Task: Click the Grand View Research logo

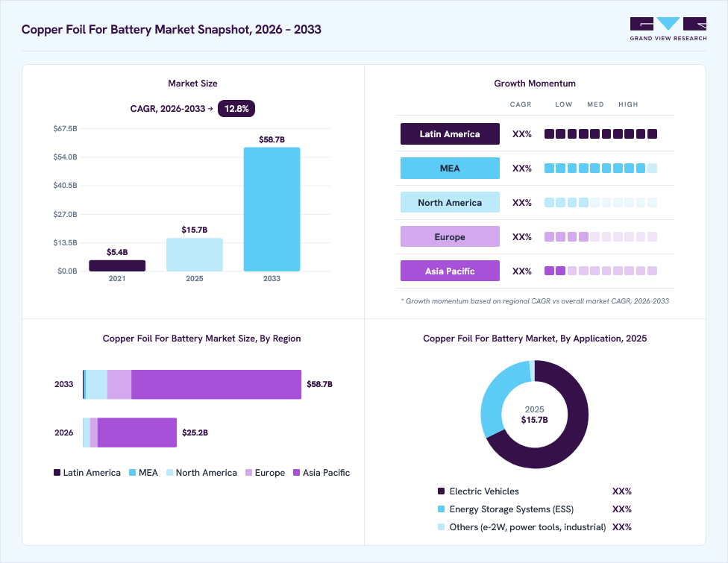Action: coord(668,29)
